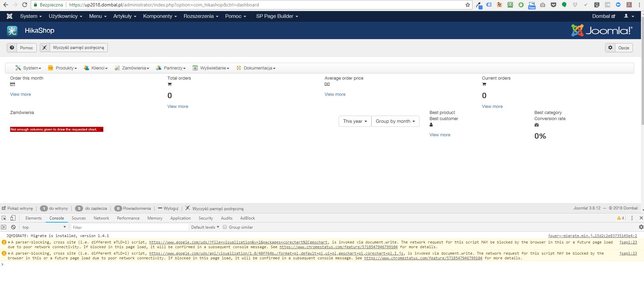Click the Wyloguj logout link
The image size is (644, 287).
tap(168, 208)
